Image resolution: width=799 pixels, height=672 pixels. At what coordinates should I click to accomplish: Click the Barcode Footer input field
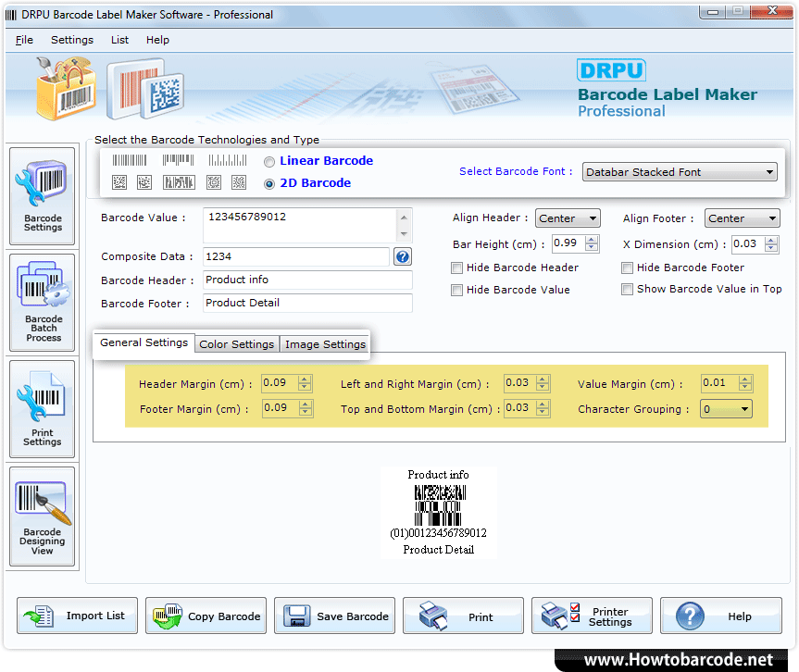point(307,303)
